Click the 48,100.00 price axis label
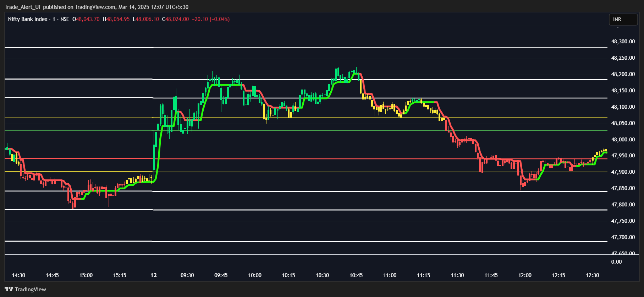Viewport: 644px width, 297px height. click(x=623, y=107)
